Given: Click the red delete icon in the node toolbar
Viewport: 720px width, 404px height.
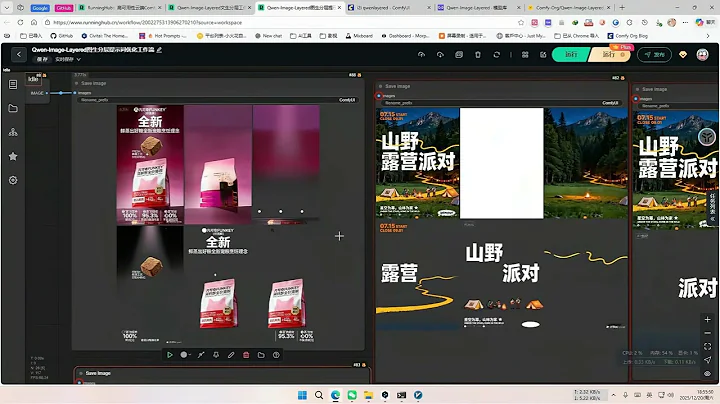Looking at the screenshot, I should click(x=246, y=355).
